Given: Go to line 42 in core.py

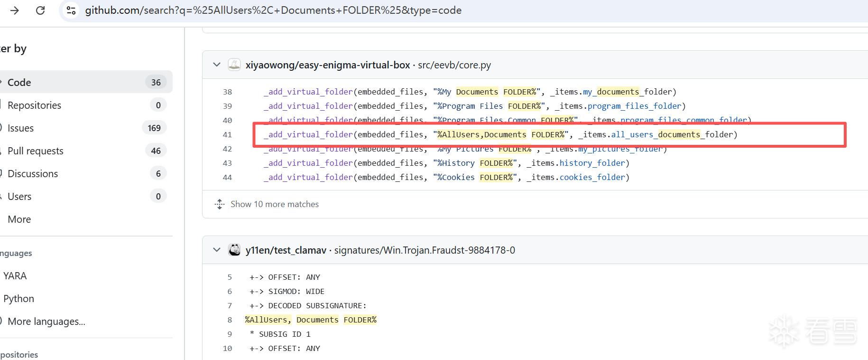Looking at the screenshot, I should [x=228, y=149].
